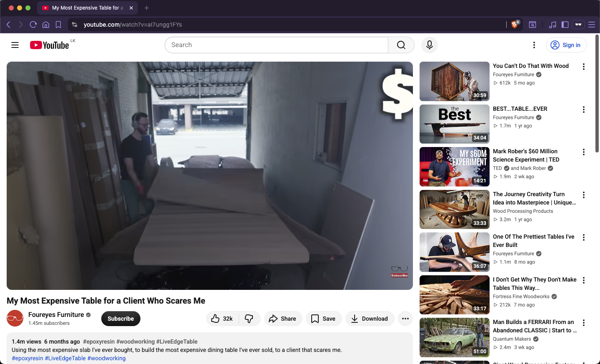The width and height of the screenshot is (600, 364).
Task: Click the blue #woodworking hashtag link
Action: pos(106,358)
